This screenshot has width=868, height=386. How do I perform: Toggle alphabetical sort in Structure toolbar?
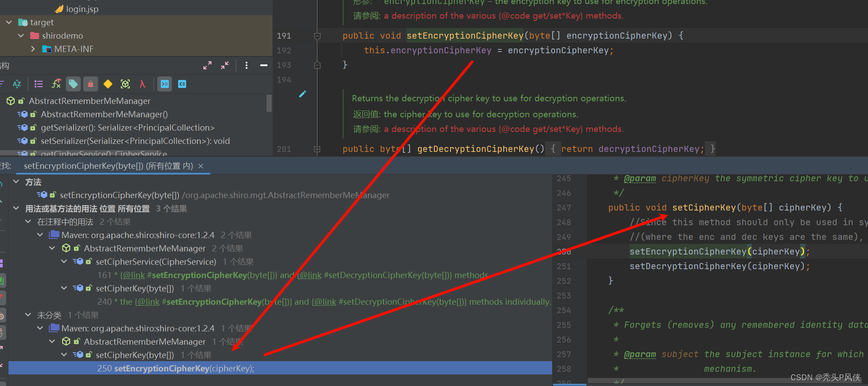click(17, 84)
